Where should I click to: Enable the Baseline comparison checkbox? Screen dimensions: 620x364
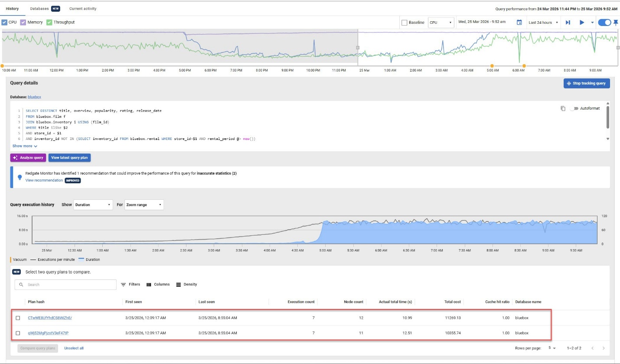click(404, 22)
